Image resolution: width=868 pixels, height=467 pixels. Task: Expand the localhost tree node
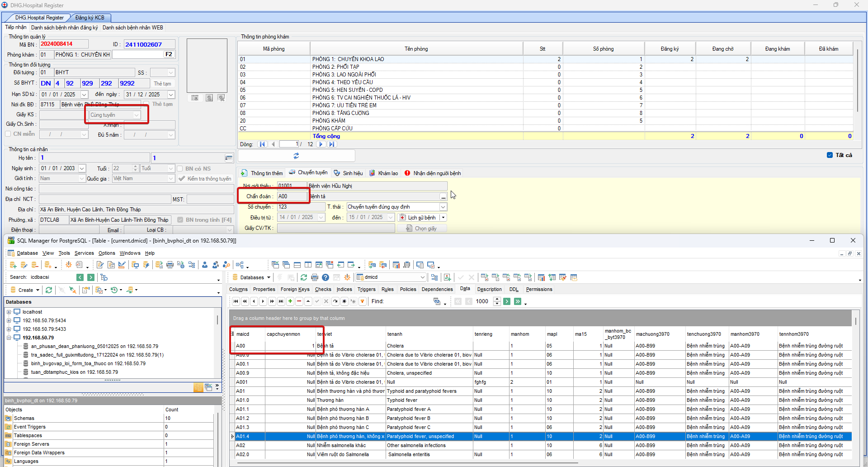tap(9, 312)
